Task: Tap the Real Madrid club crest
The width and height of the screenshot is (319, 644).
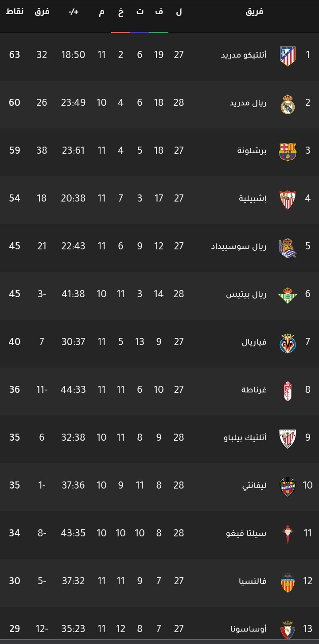Action: click(x=288, y=104)
